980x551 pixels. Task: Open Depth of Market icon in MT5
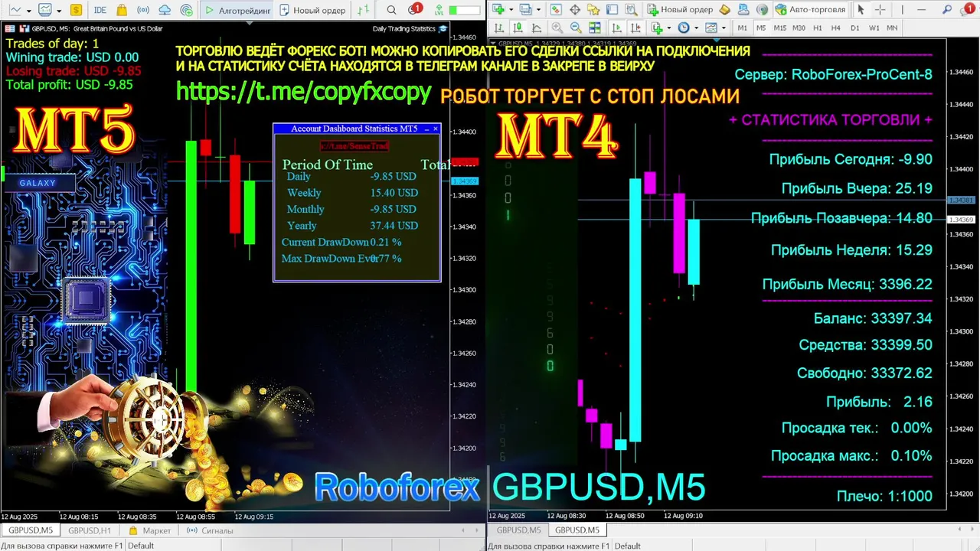click(364, 10)
